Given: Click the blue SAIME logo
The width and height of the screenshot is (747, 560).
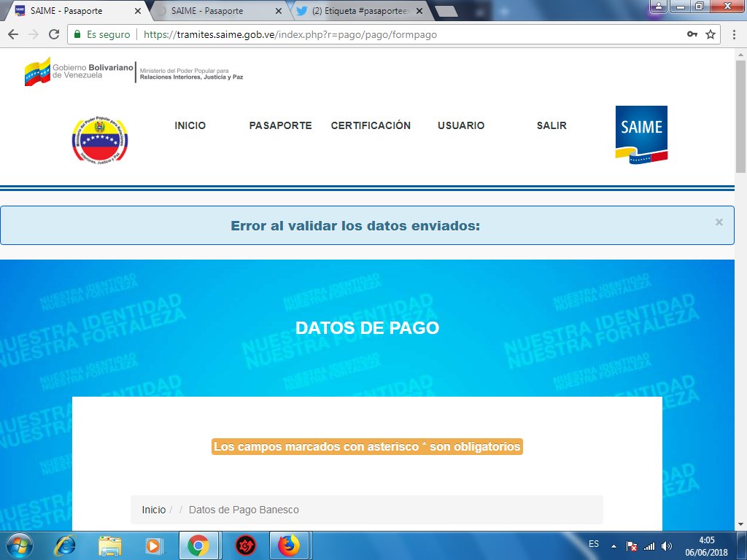Looking at the screenshot, I should (641, 135).
